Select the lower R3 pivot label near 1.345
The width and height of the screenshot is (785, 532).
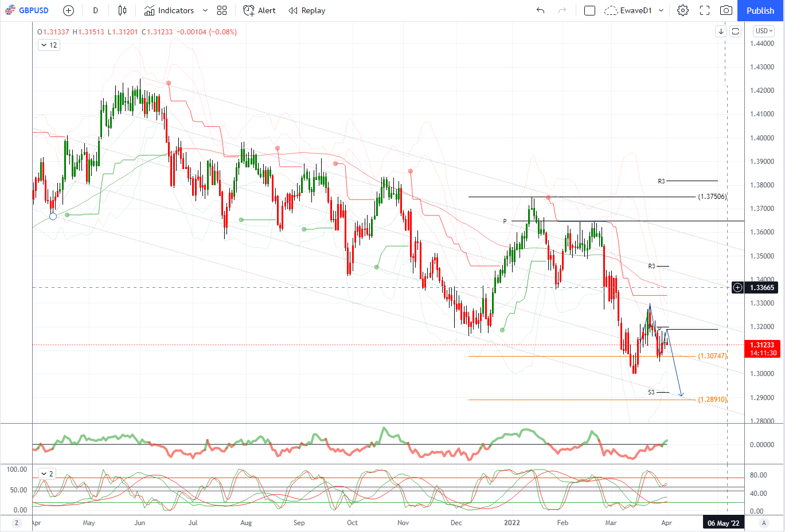(651, 266)
